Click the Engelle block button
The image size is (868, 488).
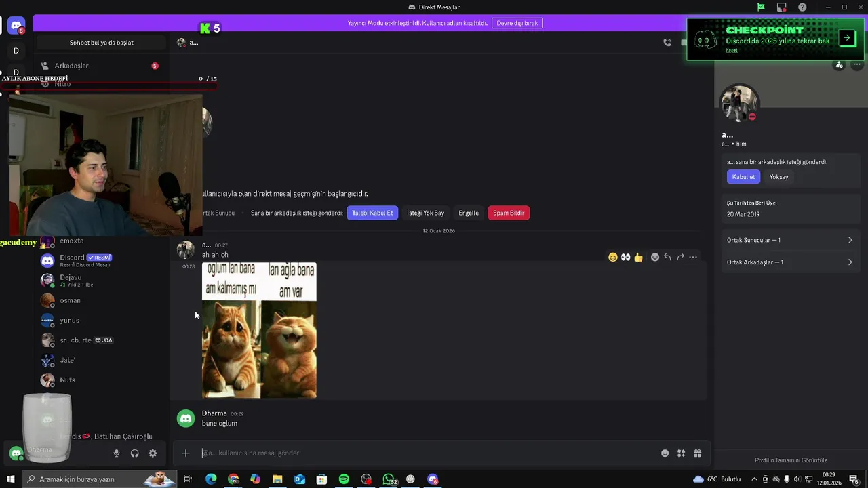coord(469,213)
